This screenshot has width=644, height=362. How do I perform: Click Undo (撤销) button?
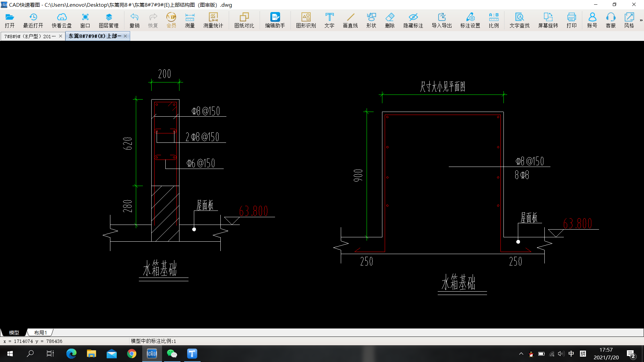(x=134, y=20)
